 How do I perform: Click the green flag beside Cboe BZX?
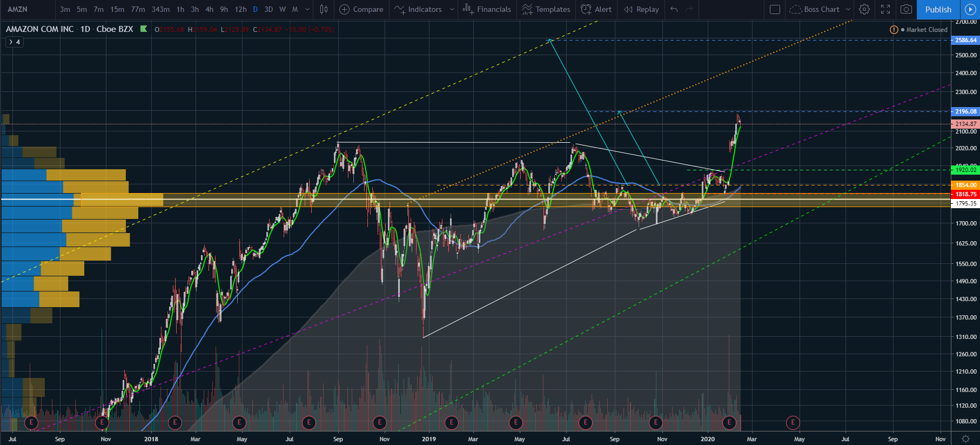[144, 29]
